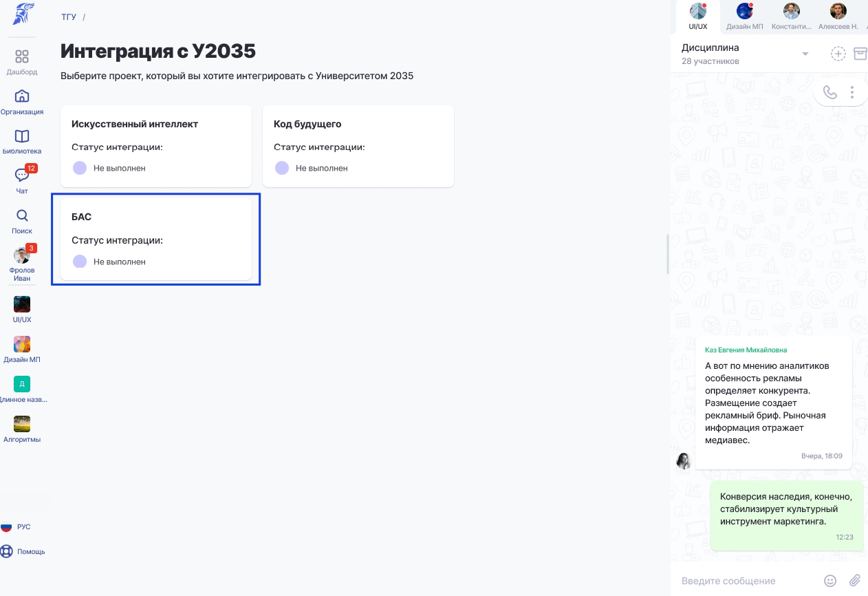
Task: Open Чат with 12 unread messages
Action: [x=22, y=175]
